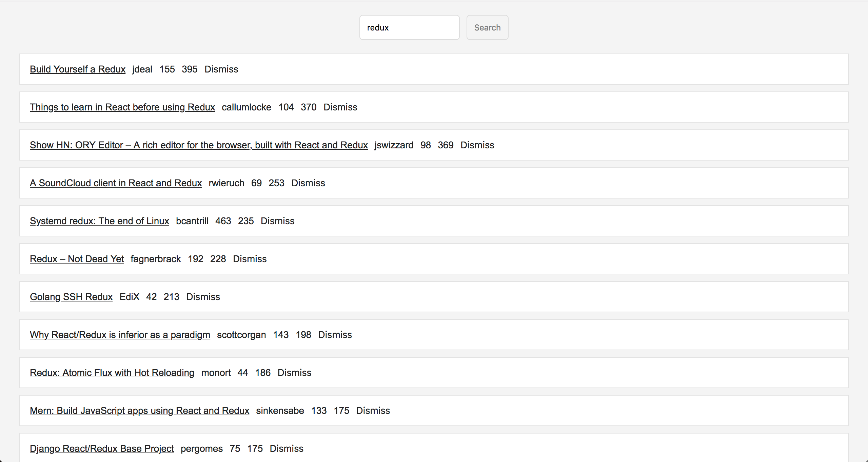
Task: Dismiss the EdiX Golang story
Action: tap(203, 297)
